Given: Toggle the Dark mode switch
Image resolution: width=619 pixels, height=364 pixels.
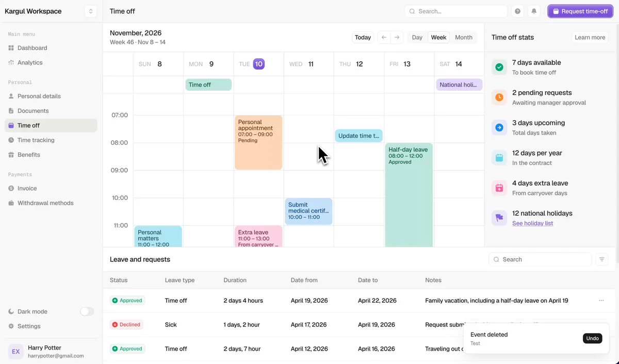Looking at the screenshot, I should (87, 311).
